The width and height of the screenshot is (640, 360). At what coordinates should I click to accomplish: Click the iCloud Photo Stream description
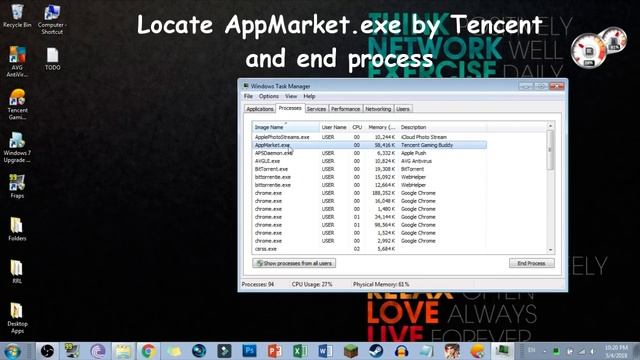(x=424, y=137)
